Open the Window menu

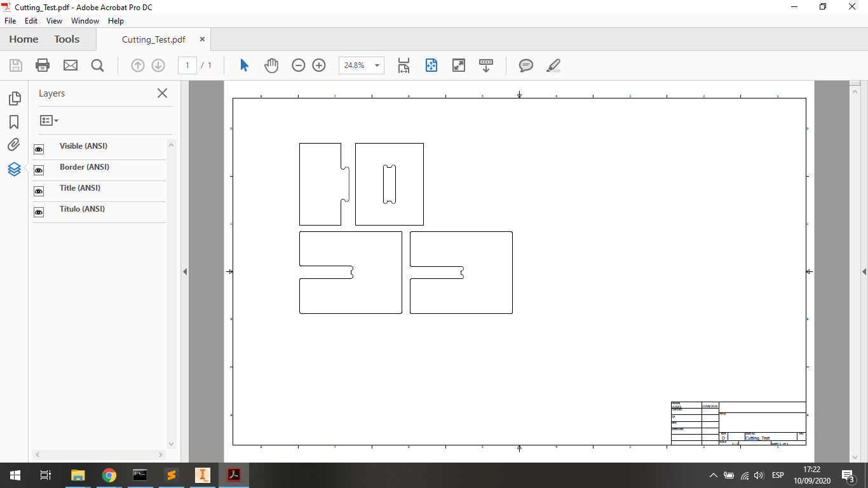pyautogui.click(x=85, y=21)
